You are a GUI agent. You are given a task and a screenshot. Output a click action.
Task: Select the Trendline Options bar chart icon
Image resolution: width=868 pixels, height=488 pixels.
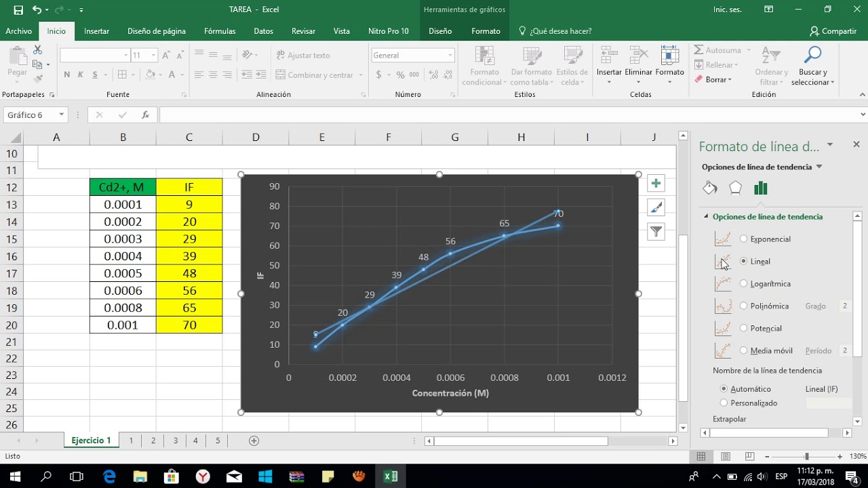pyautogui.click(x=761, y=188)
